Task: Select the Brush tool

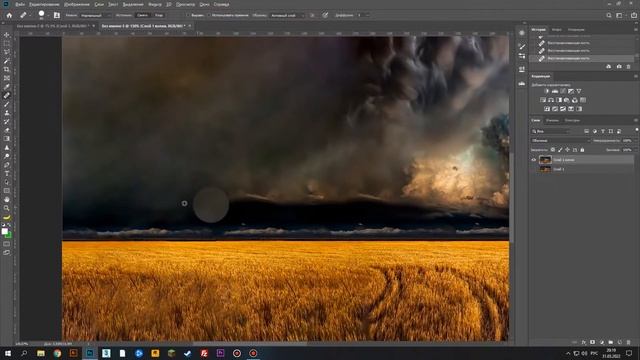Action: [x=7, y=104]
